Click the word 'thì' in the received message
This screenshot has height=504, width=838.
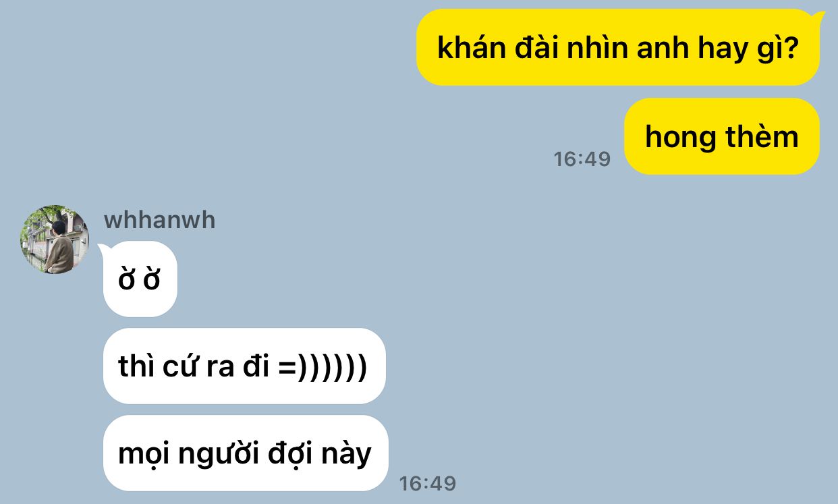pyautogui.click(x=134, y=366)
